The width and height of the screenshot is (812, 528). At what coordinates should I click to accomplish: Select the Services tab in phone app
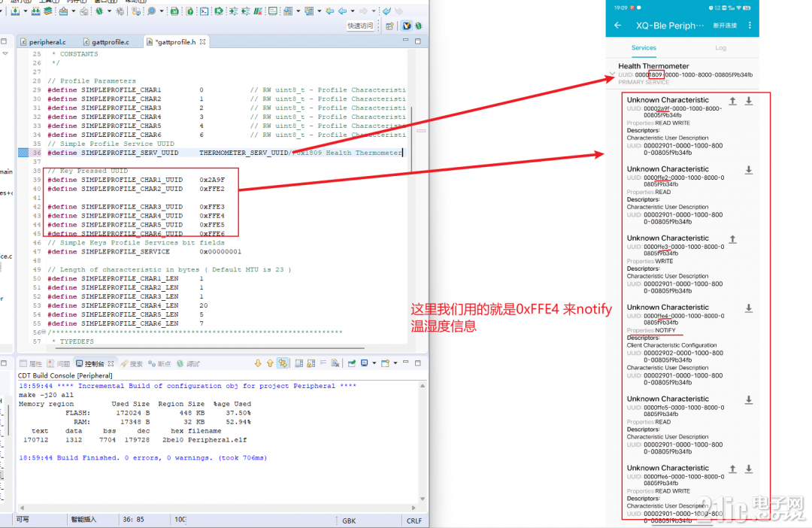644,47
